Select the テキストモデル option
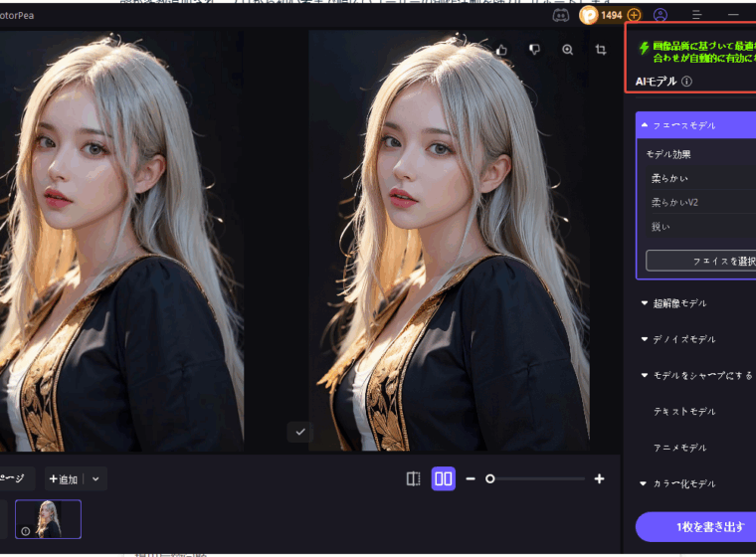This screenshot has height=557, width=756. (x=684, y=412)
